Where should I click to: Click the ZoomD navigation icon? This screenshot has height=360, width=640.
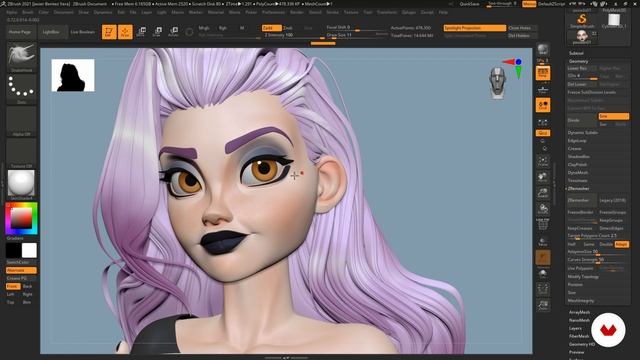543,193
